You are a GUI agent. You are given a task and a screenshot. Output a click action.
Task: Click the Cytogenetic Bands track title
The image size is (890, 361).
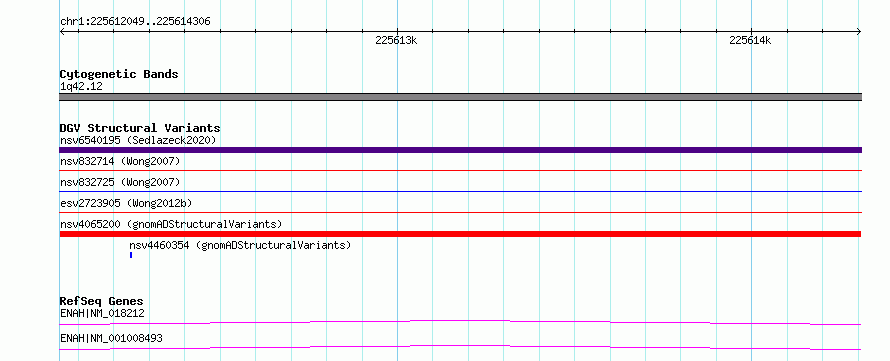tap(119, 74)
